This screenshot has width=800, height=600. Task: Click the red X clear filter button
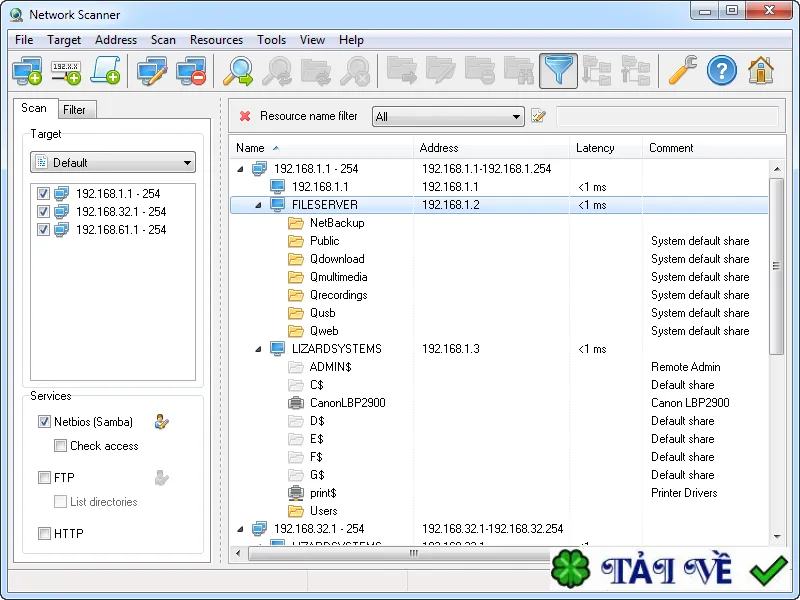(245, 116)
